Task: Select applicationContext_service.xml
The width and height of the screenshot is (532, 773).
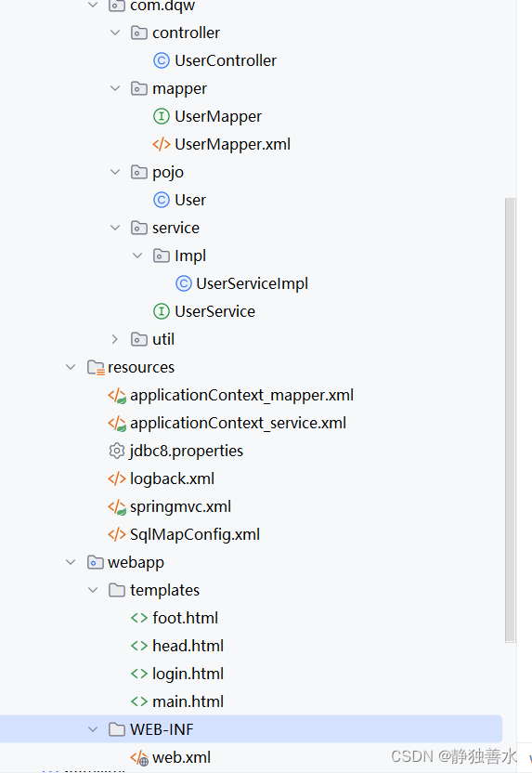Action: pyautogui.click(x=238, y=423)
